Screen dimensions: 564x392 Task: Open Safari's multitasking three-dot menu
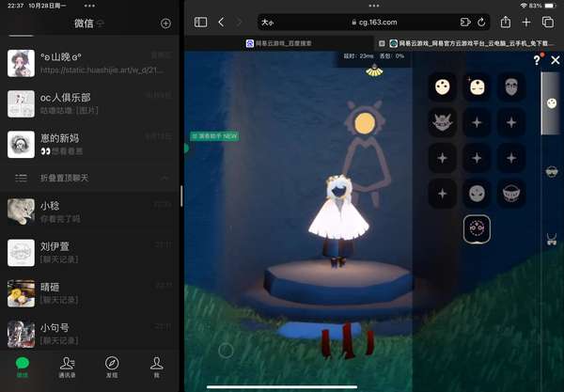[x=374, y=6]
